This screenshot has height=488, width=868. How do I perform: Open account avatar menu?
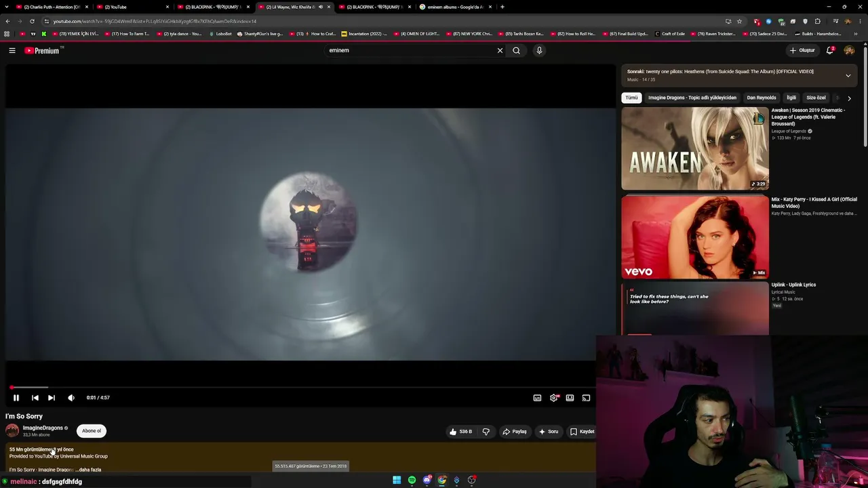coord(849,50)
